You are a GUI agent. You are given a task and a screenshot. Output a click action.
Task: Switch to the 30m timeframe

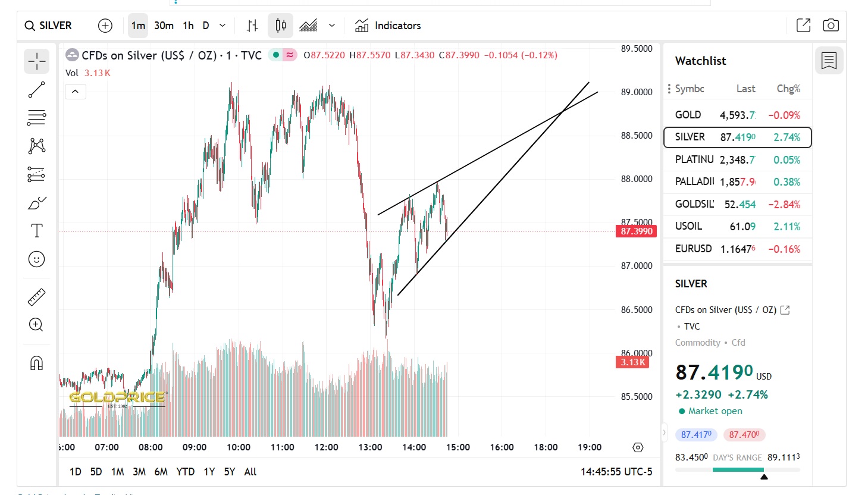click(x=164, y=26)
